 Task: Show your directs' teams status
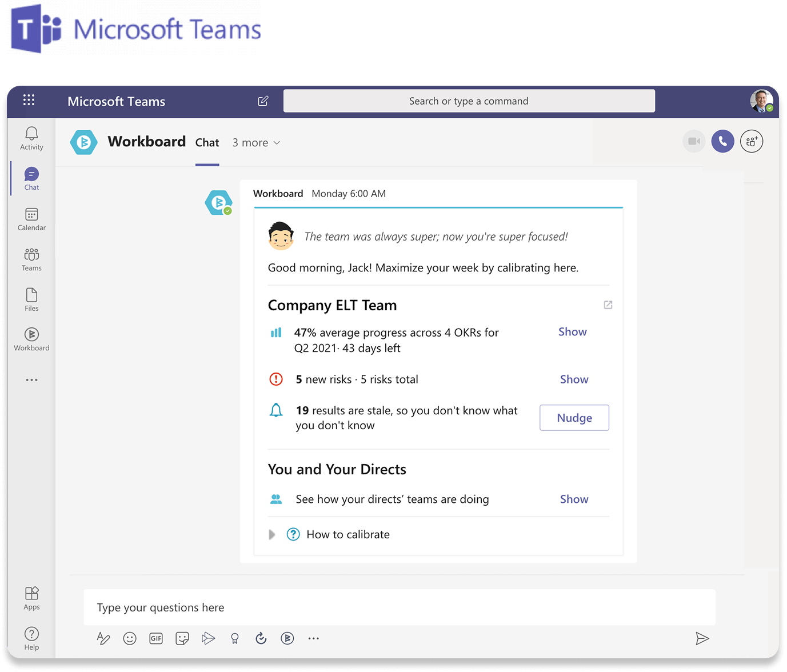point(574,499)
